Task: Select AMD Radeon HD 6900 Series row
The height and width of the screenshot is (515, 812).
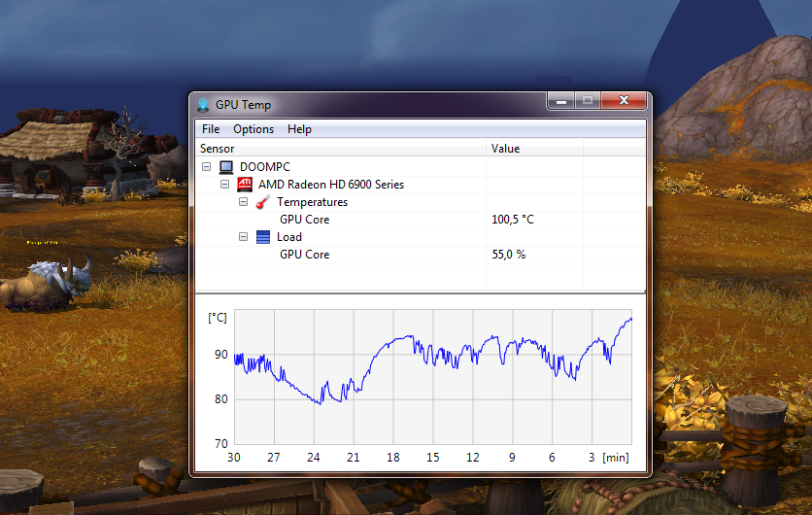Action: click(x=331, y=185)
